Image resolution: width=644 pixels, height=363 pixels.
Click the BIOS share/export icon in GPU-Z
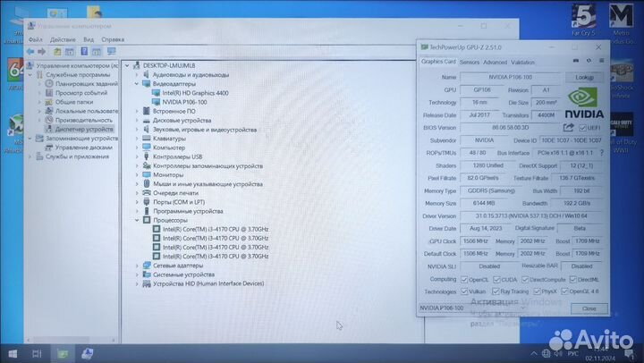(x=568, y=128)
